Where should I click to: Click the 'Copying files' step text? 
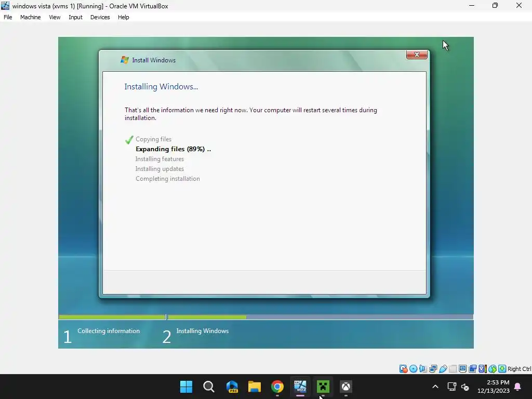[153, 139]
